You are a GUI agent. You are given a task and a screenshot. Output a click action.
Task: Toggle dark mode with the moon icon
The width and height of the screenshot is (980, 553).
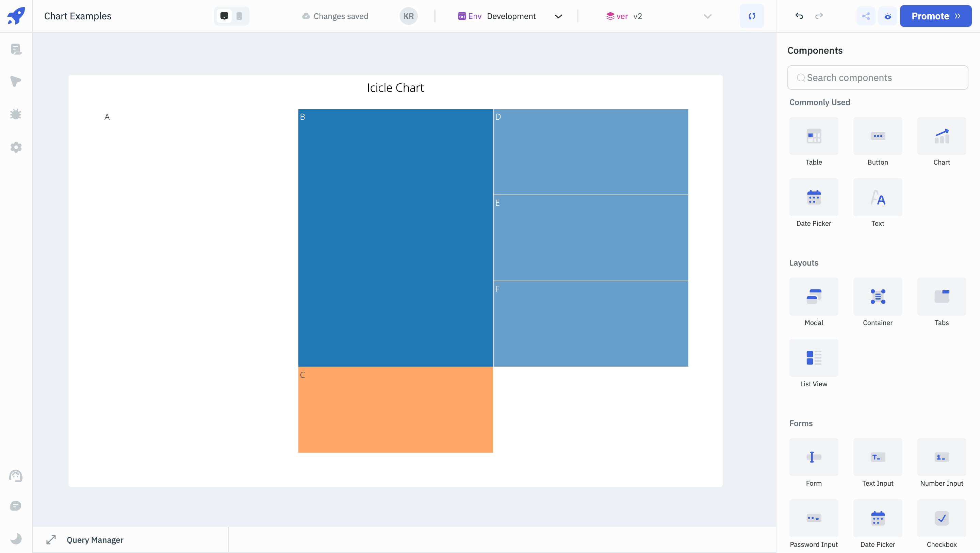(x=16, y=538)
